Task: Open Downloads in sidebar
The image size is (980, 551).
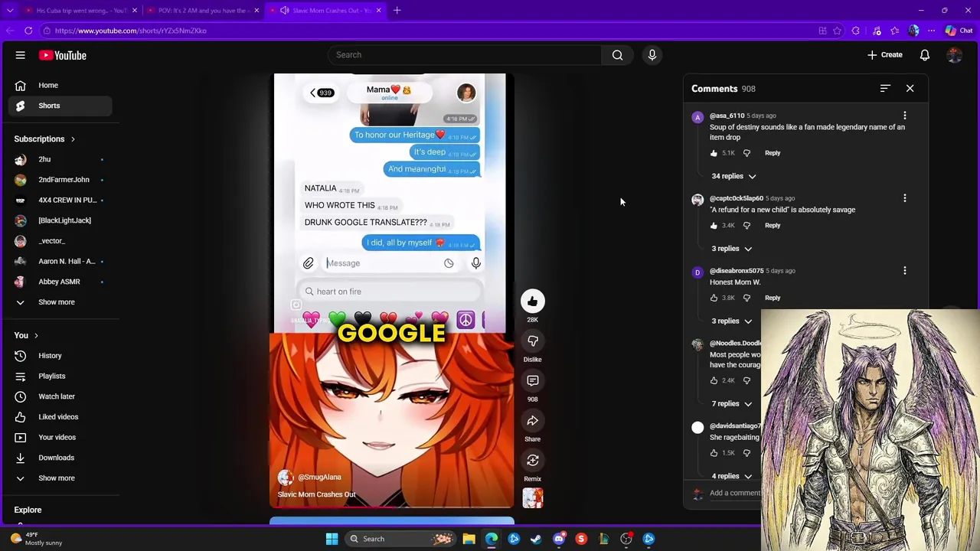Action: (x=60, y=458)
